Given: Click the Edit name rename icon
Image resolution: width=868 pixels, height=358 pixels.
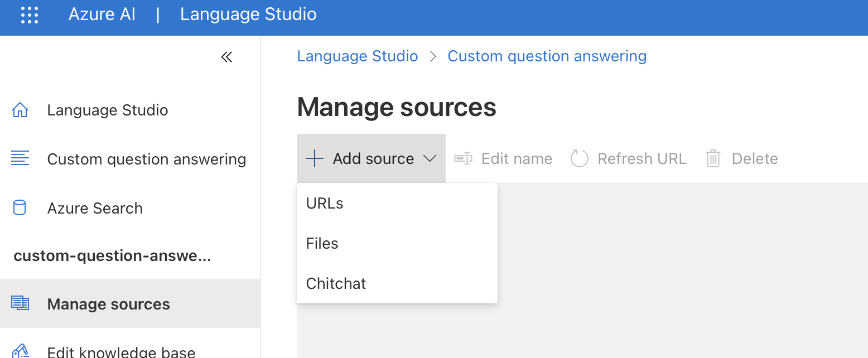Looking at the screenshot, I should pyautogui.click(x=463, y=158).
